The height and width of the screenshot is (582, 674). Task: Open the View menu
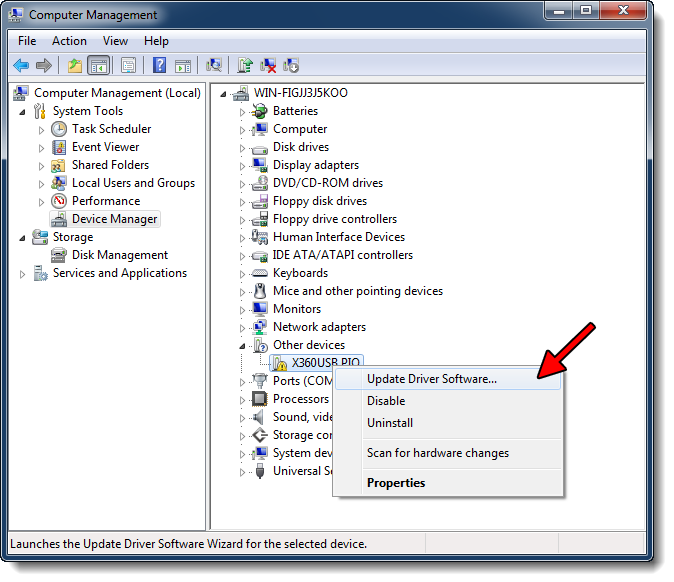click(x=115, y=41)
